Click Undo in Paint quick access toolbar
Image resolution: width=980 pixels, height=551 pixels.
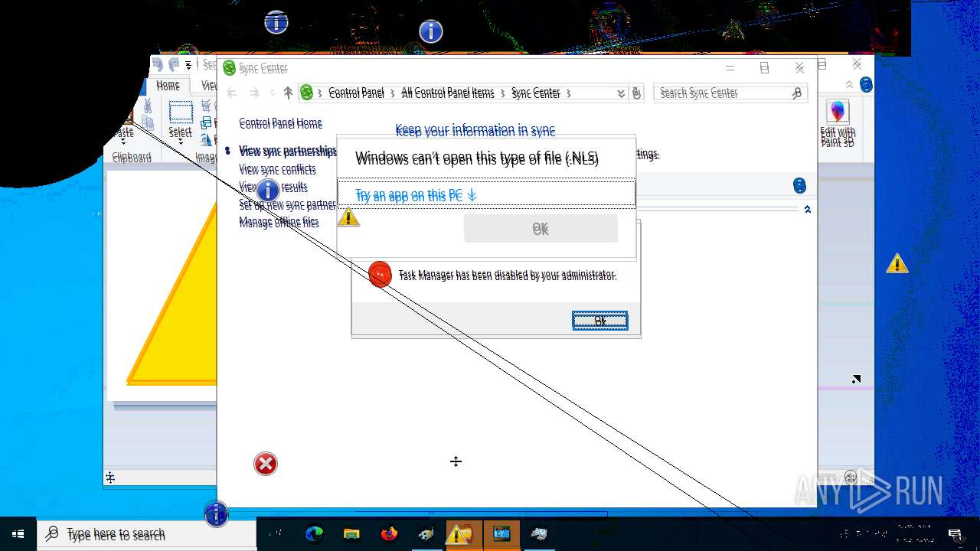[158, 64]
